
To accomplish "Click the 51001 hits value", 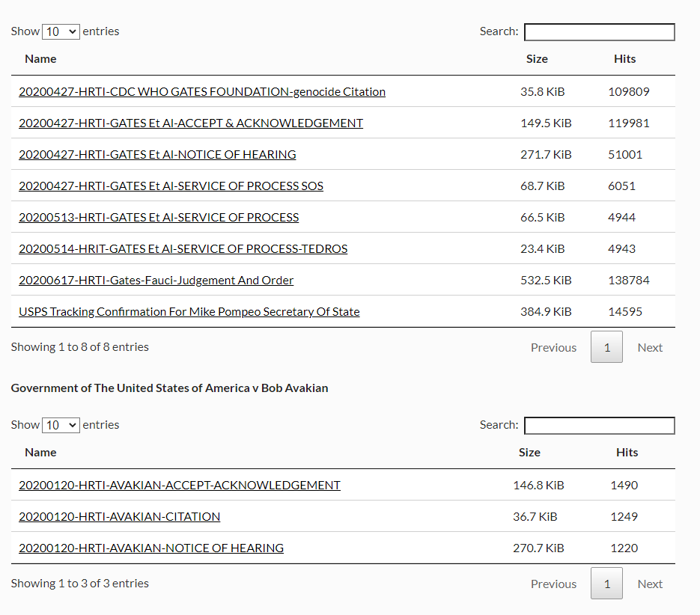I will click(x=625, y=155).
